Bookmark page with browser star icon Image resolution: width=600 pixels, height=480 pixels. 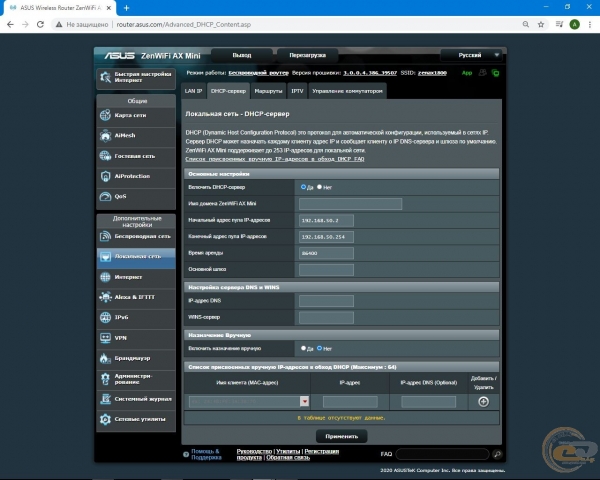pos(541,24)
